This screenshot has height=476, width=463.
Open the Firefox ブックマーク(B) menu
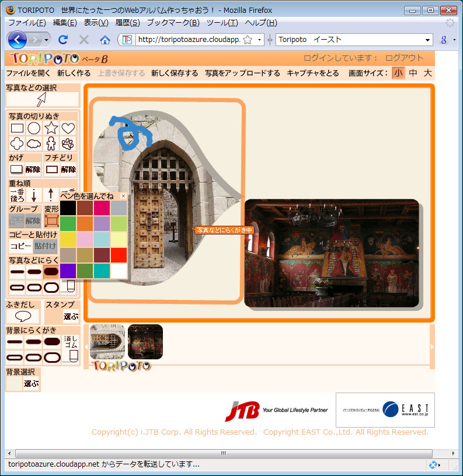[x=173, y=23]
